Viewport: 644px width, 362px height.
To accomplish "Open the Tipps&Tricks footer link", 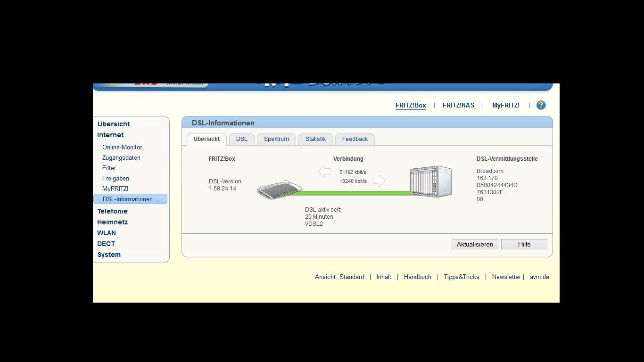I will tap(462, 277).
